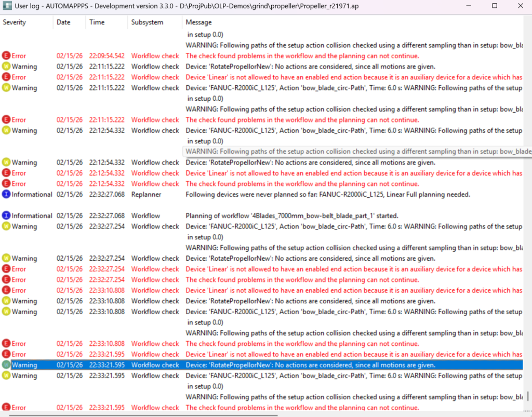Viewport: 532px width, 417px height.
Task: Select the 22:12:54.332 RotatePropellorNew warning message
Action: (x=310, y=163)
